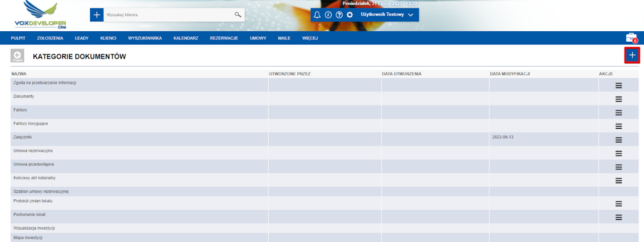
Task: Open actions menu for Protokół zmian lokalu
Action: 619,203
